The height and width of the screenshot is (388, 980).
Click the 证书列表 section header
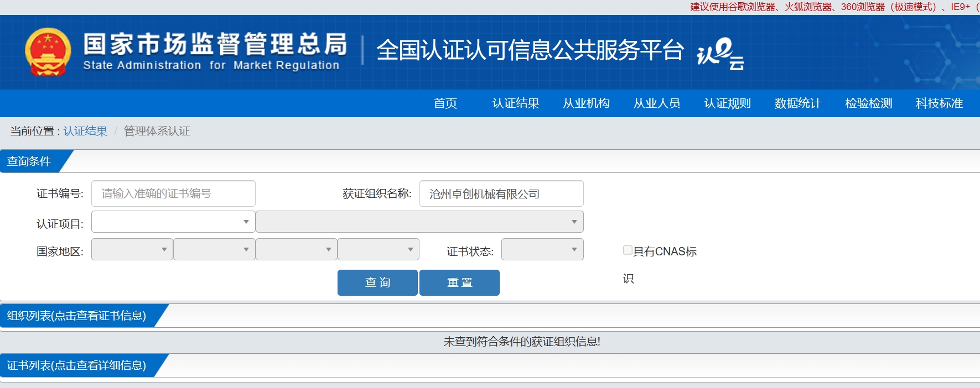(x=76, y=365)
